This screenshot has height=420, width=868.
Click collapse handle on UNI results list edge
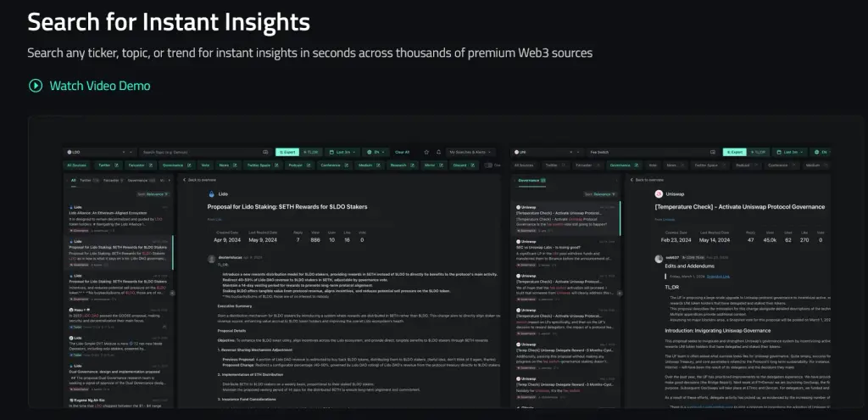pos(620,293)
